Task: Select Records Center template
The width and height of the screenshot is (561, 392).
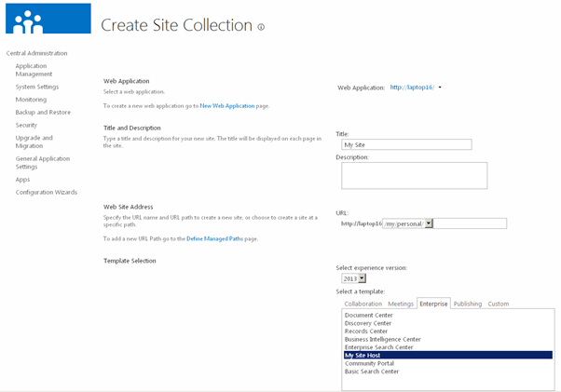Action: (x=366, y=331)
